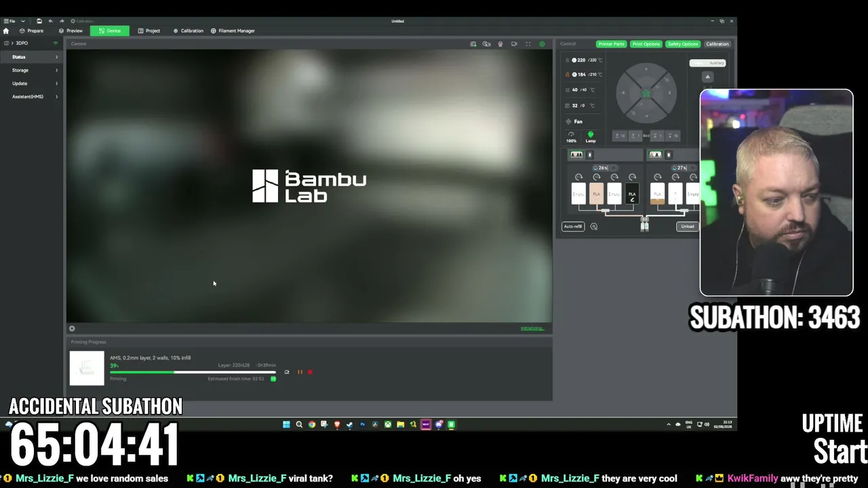Check the 3DPO printer Wi-Fi signal icon
Image resolution: width=868 pixels, height=488 pixels.
click(x=56, y=43)
